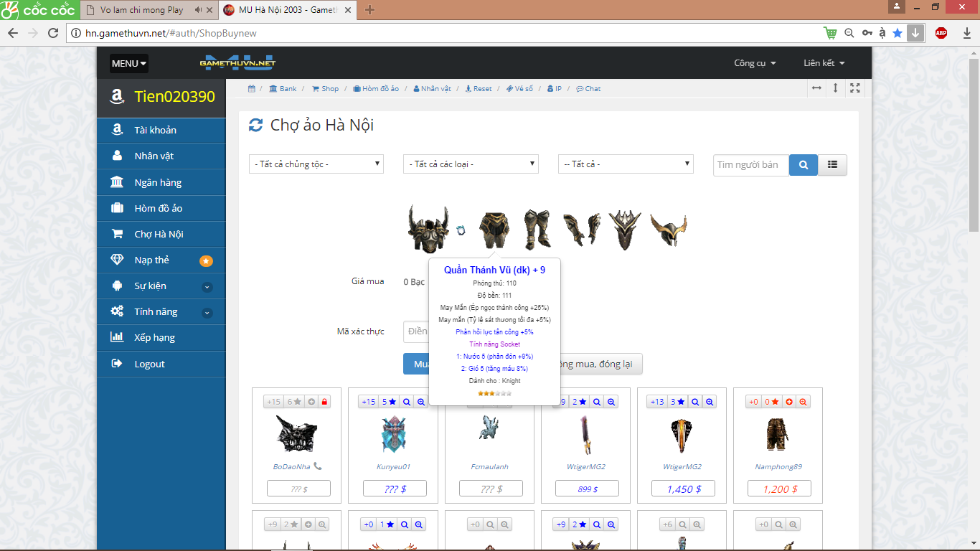Screen dimensions: 980x551
Task: Click the blue Mua button
Action: (416, 364)
